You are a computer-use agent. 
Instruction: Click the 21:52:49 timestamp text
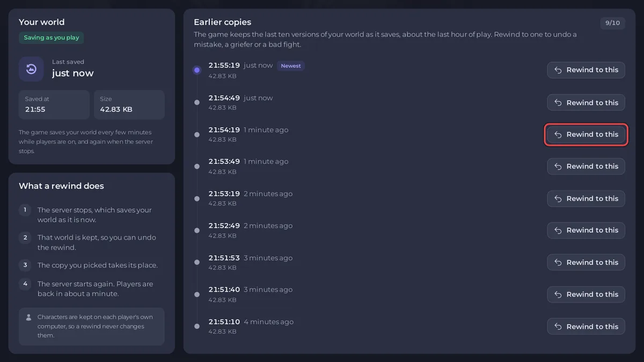[224, 226]
